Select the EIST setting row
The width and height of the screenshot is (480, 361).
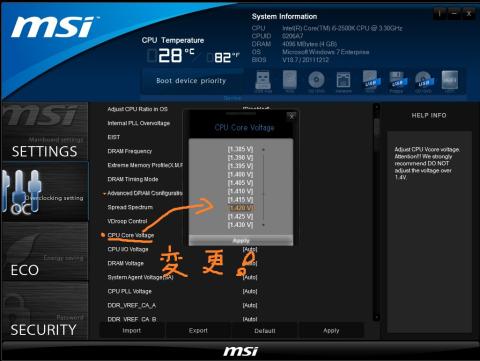tap(113, 137)
